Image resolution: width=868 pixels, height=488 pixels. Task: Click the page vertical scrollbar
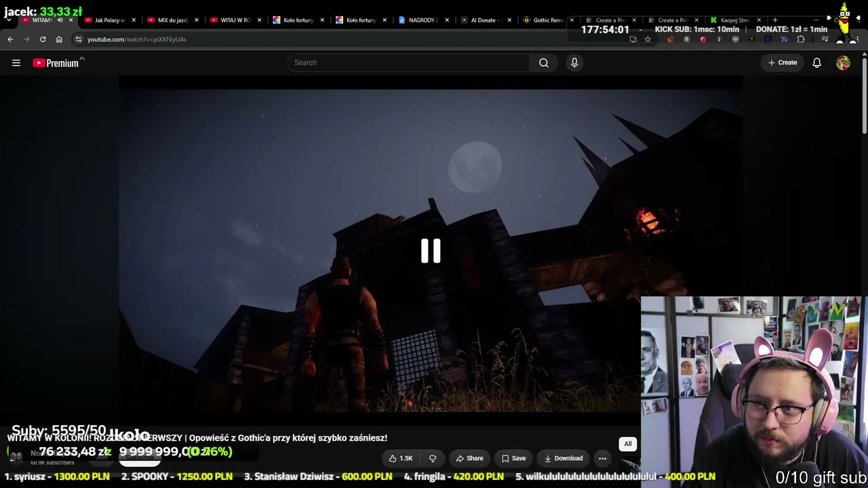865,95
